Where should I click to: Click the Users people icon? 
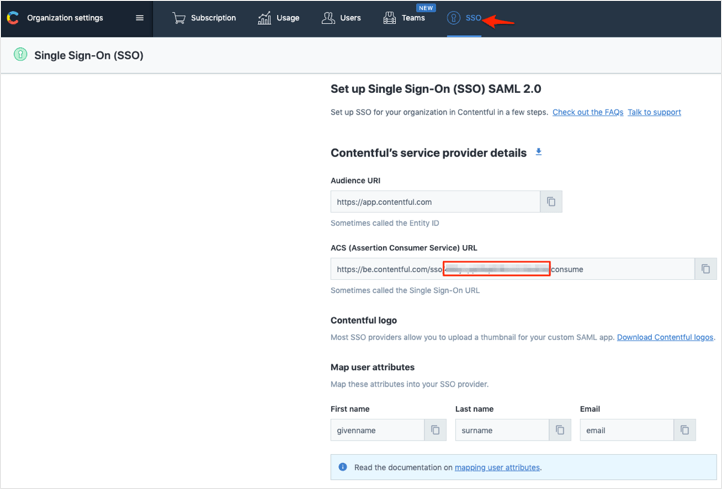[328, 18]
